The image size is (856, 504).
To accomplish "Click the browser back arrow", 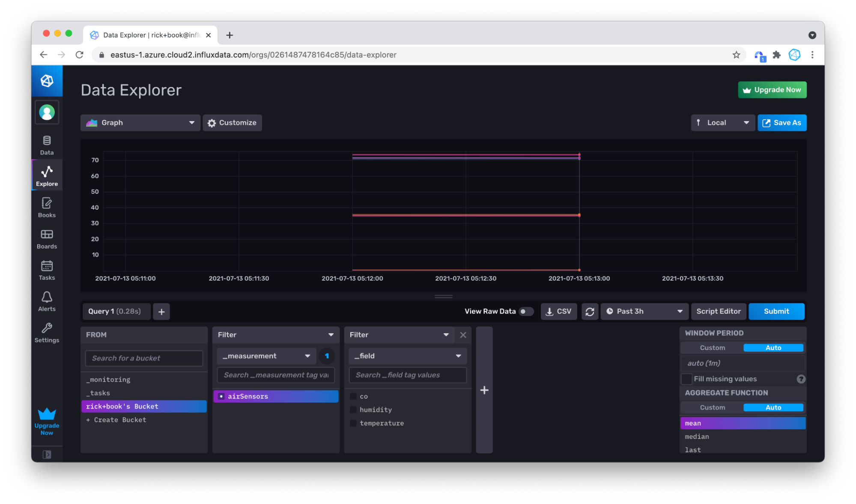I will pyautogui.click(x=43, y=55).
